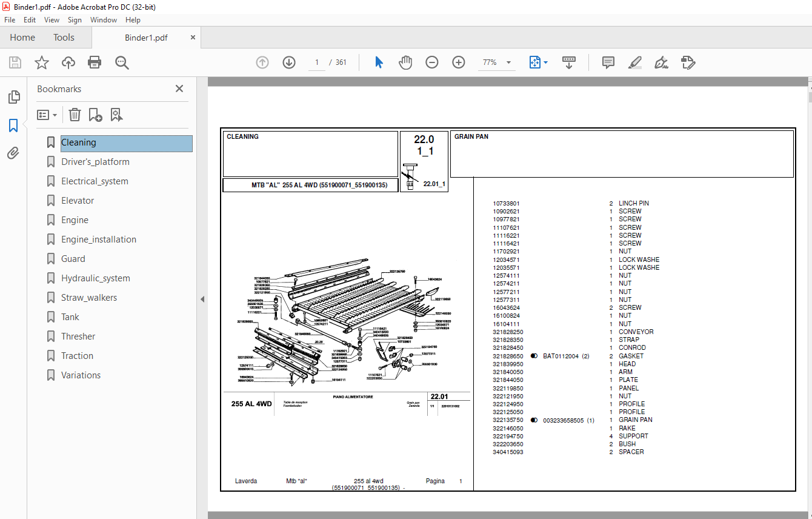Click the 003233658505 replacement reference

563,420
